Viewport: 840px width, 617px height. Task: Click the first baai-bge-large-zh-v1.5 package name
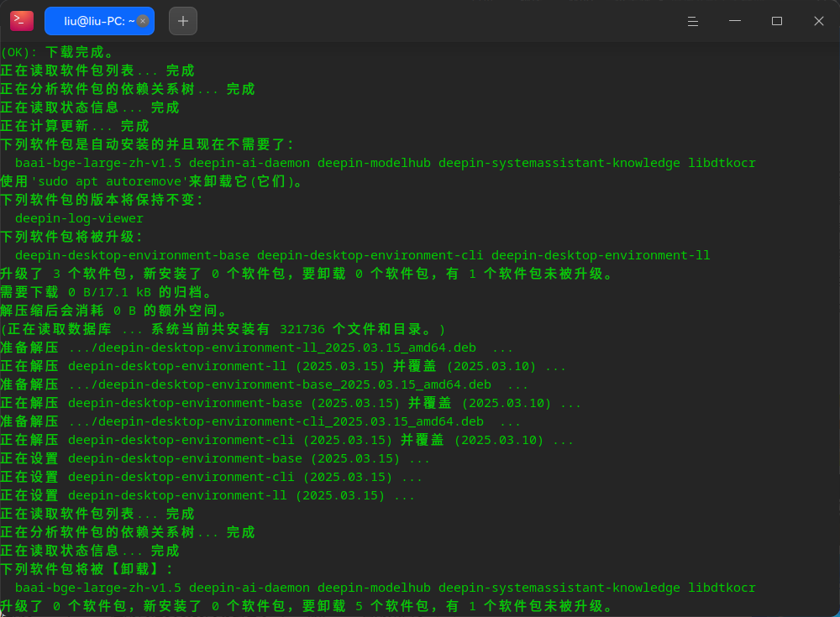[98, 163]
